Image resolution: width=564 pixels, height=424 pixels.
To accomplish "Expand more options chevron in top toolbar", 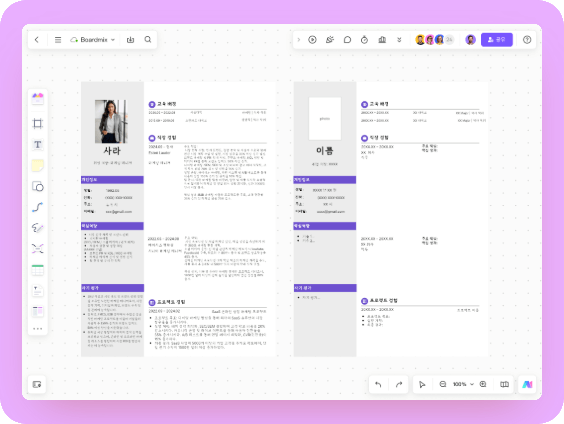I will point(399,40).
